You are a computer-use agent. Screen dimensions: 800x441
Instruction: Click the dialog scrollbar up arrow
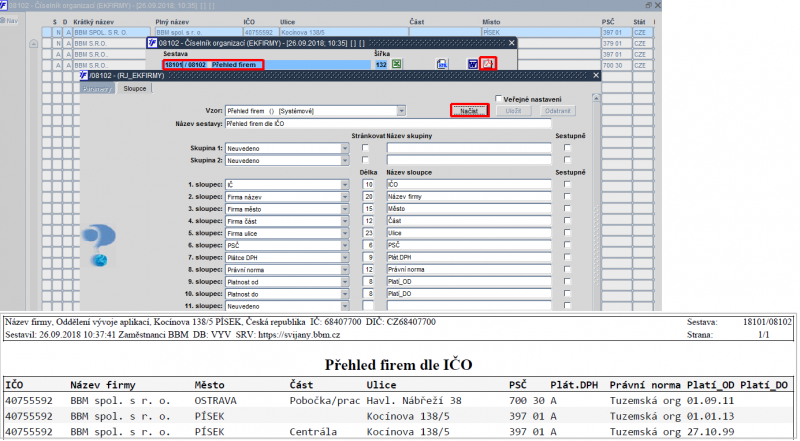tap(595, 97)
